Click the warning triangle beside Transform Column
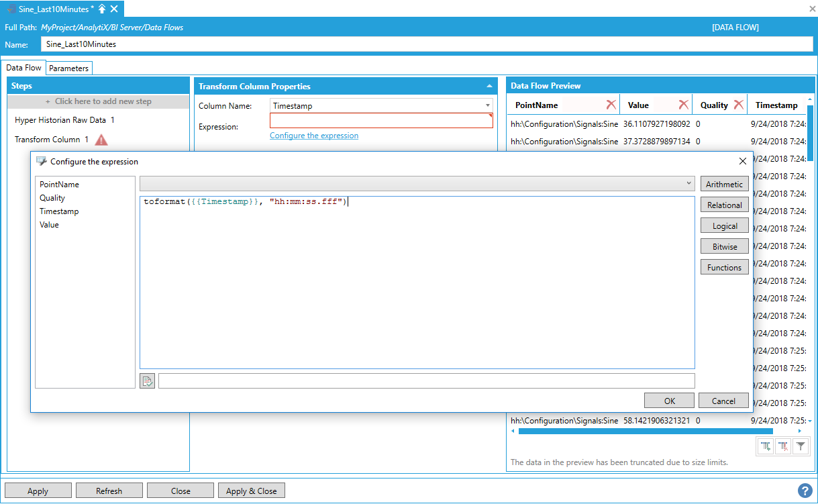This screenshot has height=504, width=818. coord(101,140)
